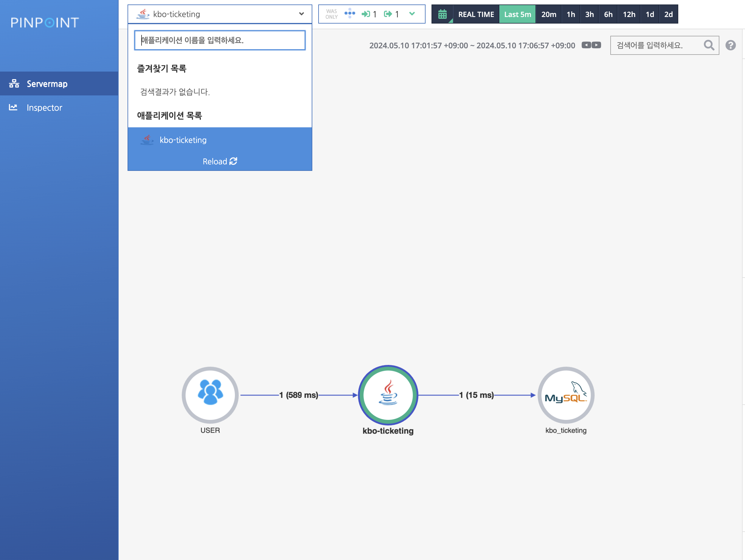Click the bidirectional search icon
This screenshot has width=745, height=560.
coord(350,13)
